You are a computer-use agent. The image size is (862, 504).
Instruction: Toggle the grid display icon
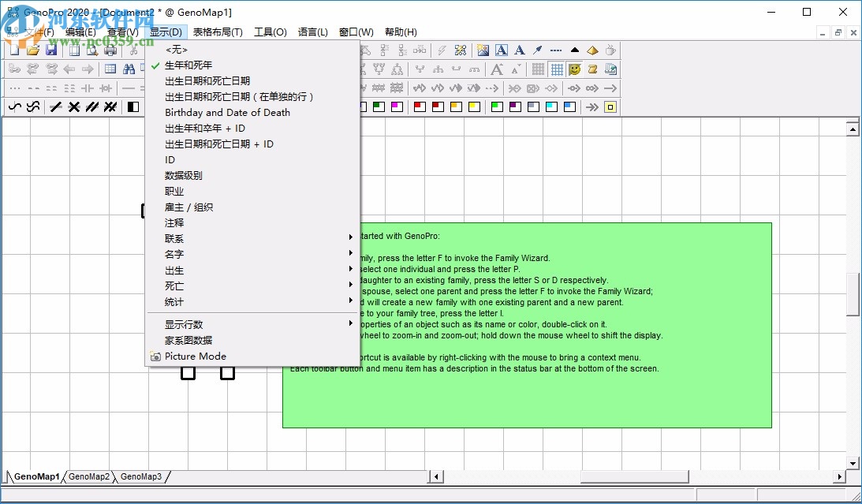[555, 69]
